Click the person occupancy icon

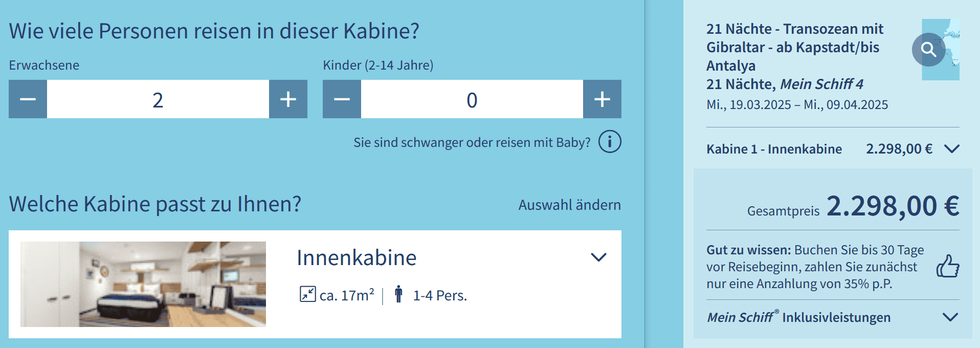[398, 294]
